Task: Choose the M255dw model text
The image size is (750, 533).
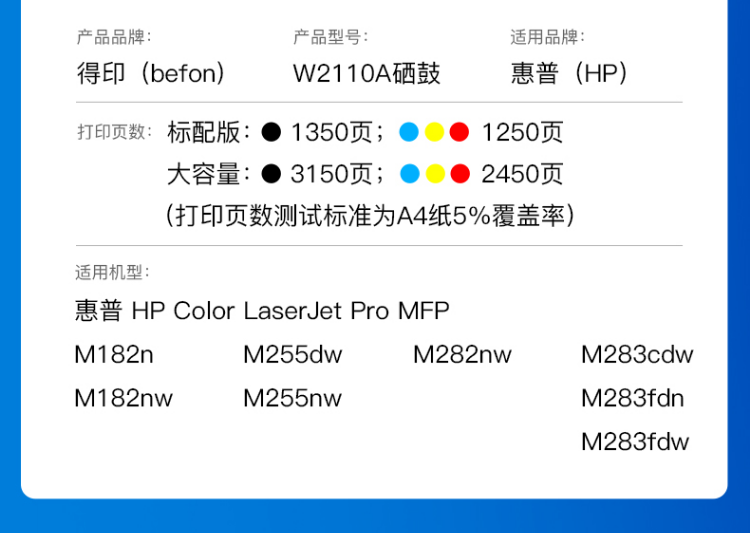Action: pos(292,355)
